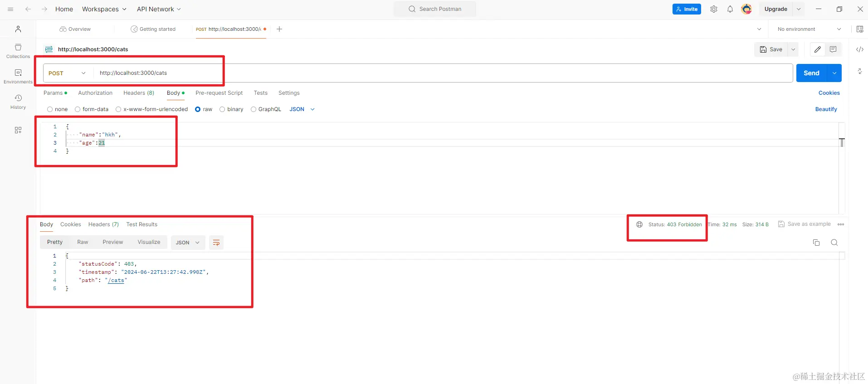Open the comments icon

(833, 49)
